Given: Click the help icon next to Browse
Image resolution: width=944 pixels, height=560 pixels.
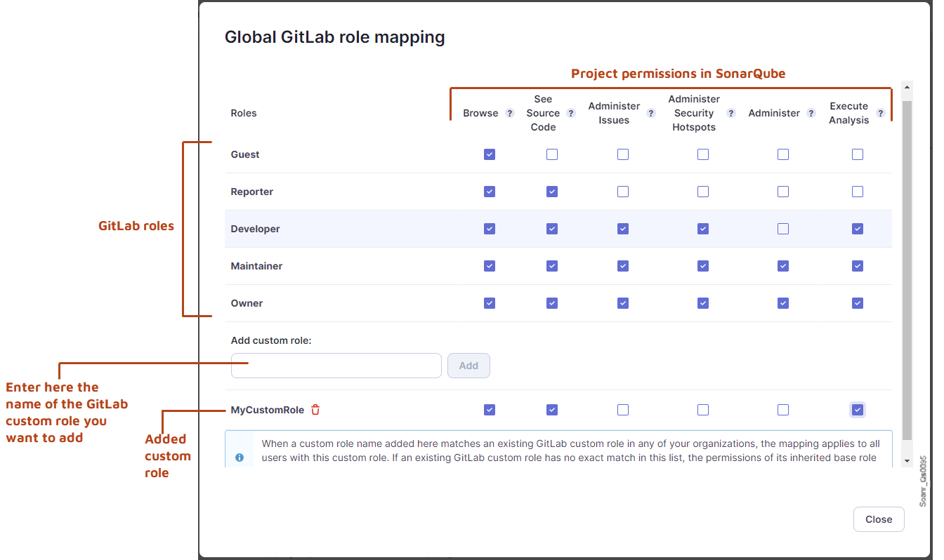Looking at the screenshot, I should click(510, 113).
